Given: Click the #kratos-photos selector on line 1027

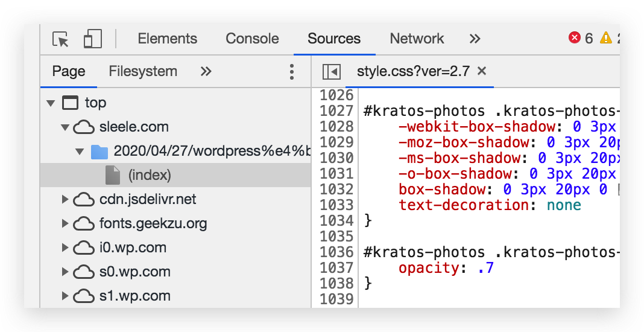Looking at the screenshot, I should (x=425, y=111).
